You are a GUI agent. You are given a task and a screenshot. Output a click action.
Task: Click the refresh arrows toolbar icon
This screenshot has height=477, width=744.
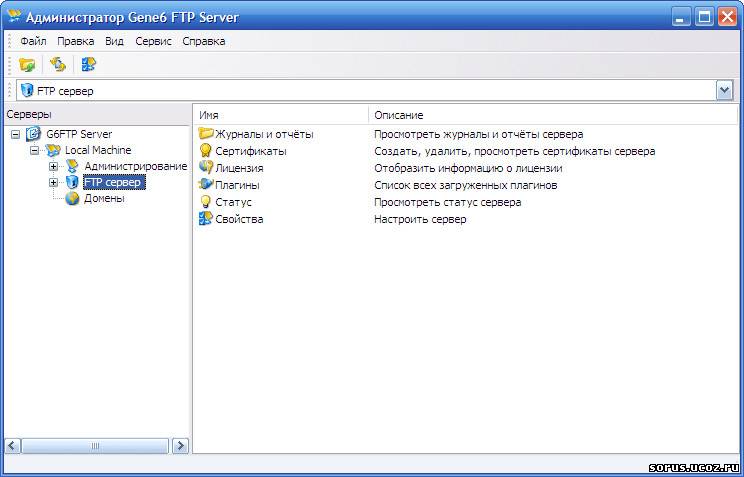[58, 65]
